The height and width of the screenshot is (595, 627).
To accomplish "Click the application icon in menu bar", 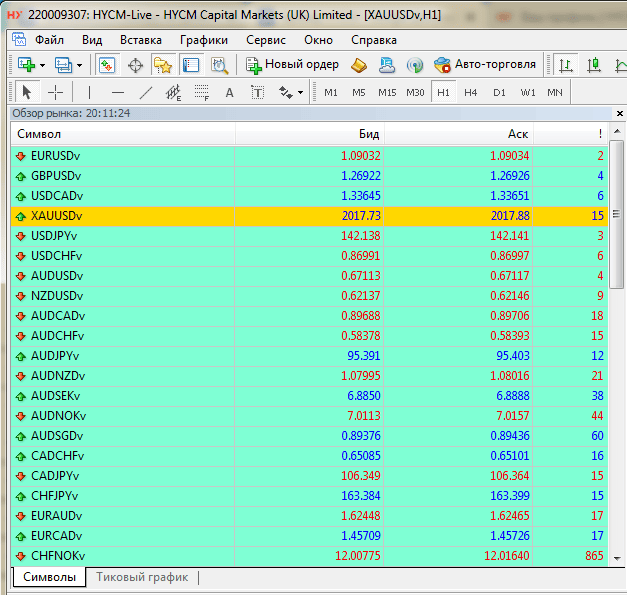I will (19, 39).
